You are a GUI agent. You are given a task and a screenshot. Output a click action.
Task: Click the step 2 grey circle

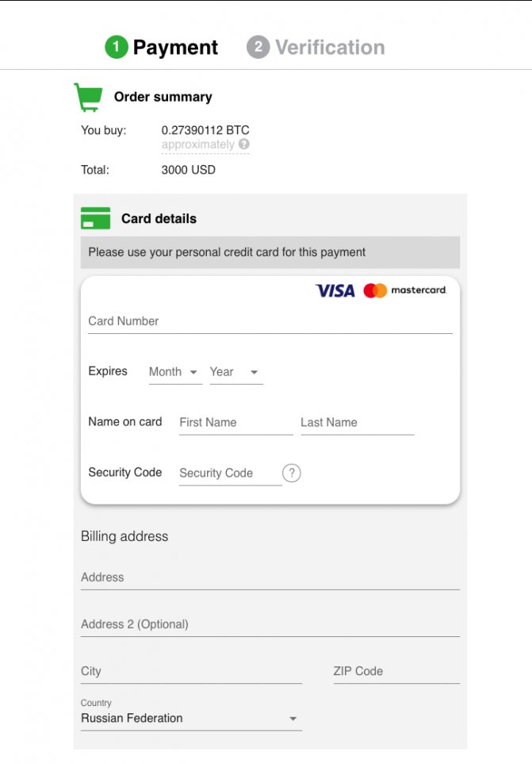click(x=258, y=48)
